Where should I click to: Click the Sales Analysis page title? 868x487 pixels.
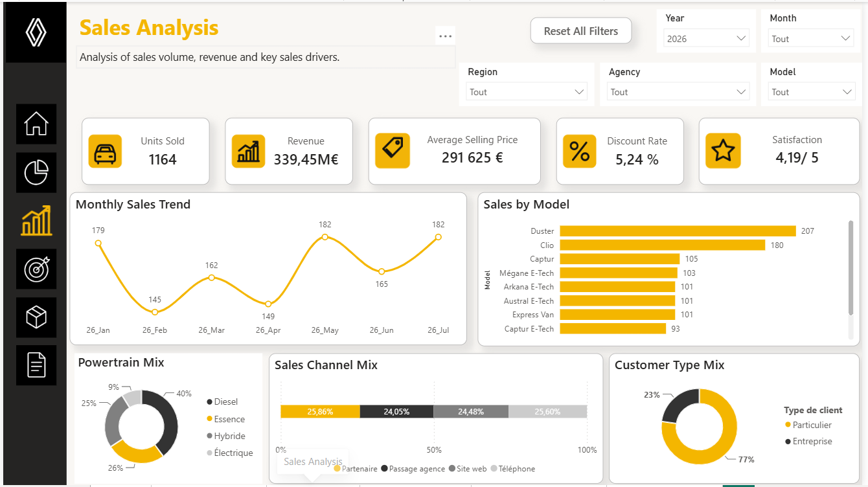[149, 27]
